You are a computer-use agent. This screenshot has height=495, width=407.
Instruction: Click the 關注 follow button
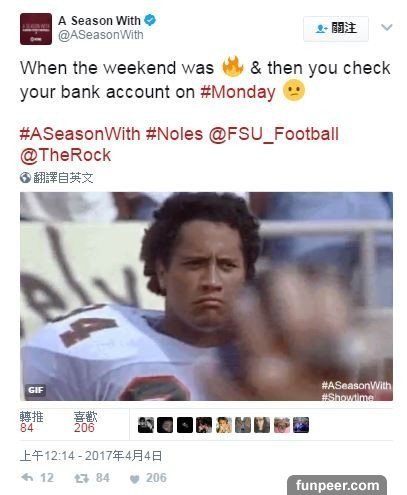coord(336,29)
